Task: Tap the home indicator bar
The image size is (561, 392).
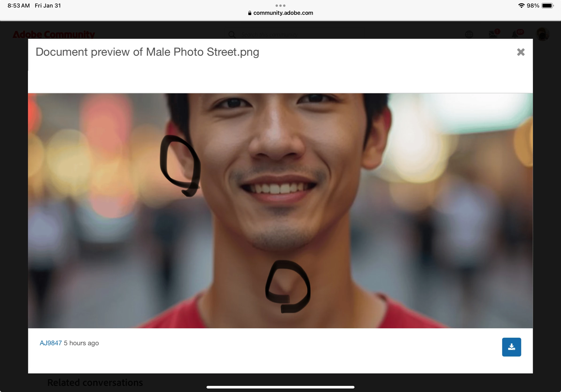Action: (x=280, y=387)
